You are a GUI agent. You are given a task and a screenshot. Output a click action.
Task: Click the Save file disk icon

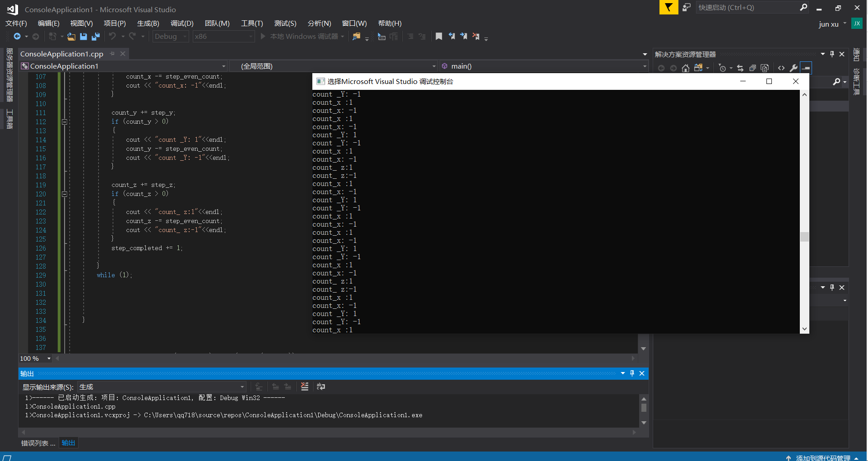(x=83, y=36)
